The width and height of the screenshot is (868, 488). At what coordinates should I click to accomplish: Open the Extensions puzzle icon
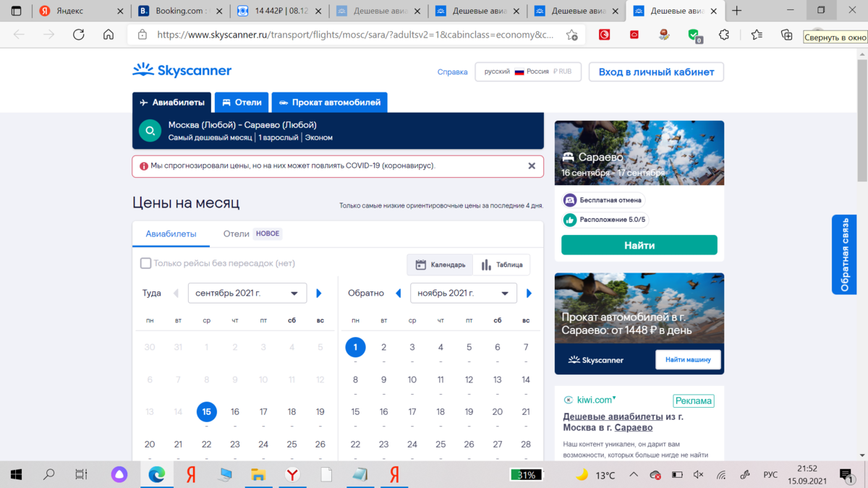coord(724,35)
